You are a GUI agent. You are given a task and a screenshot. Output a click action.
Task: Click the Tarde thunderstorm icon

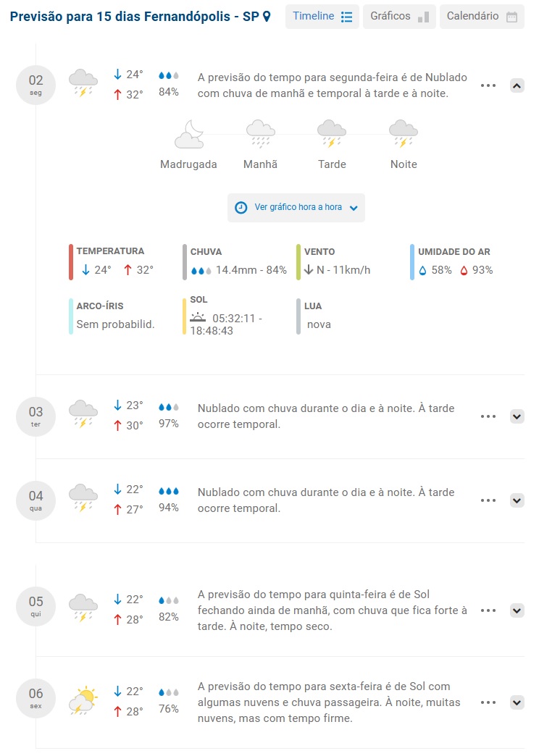(x=332, y=135)
